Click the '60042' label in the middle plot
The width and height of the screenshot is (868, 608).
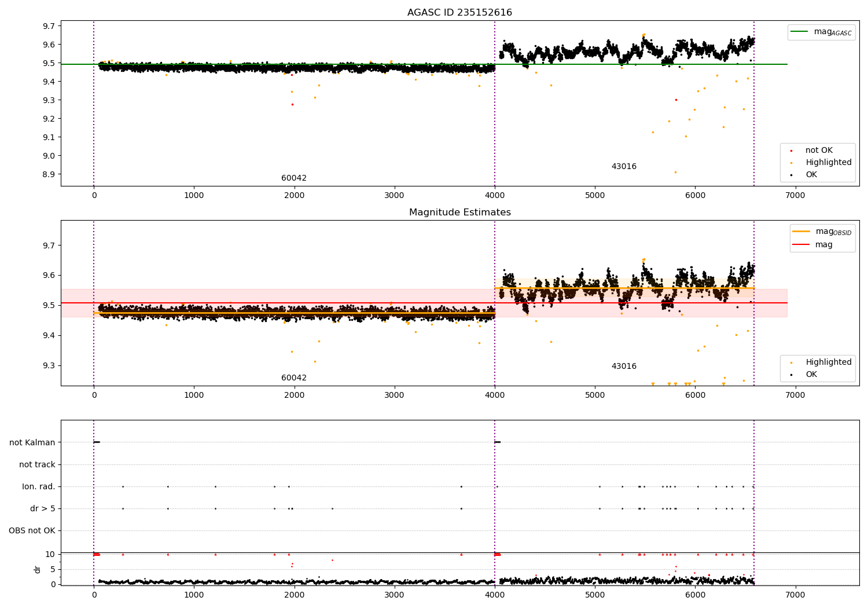click(294, 378)
